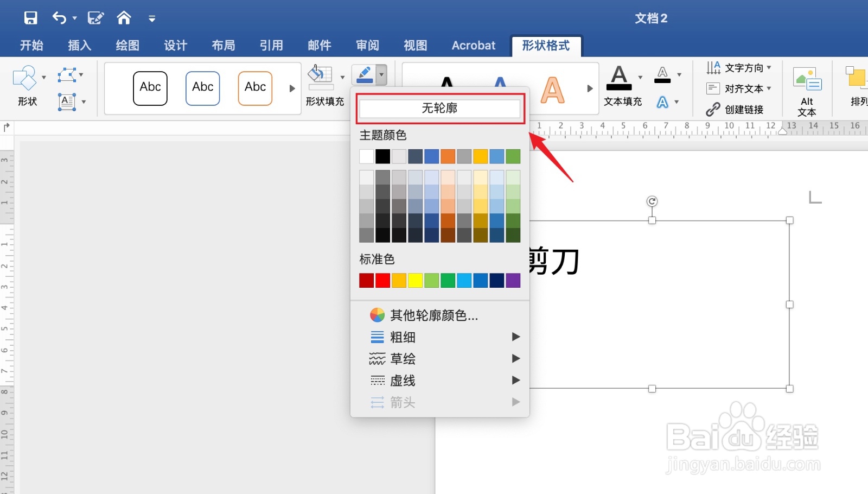Expand the 粗细 line weight submenu
The height and width of the screenshot is (494, 868).
(x=440, y=337)
